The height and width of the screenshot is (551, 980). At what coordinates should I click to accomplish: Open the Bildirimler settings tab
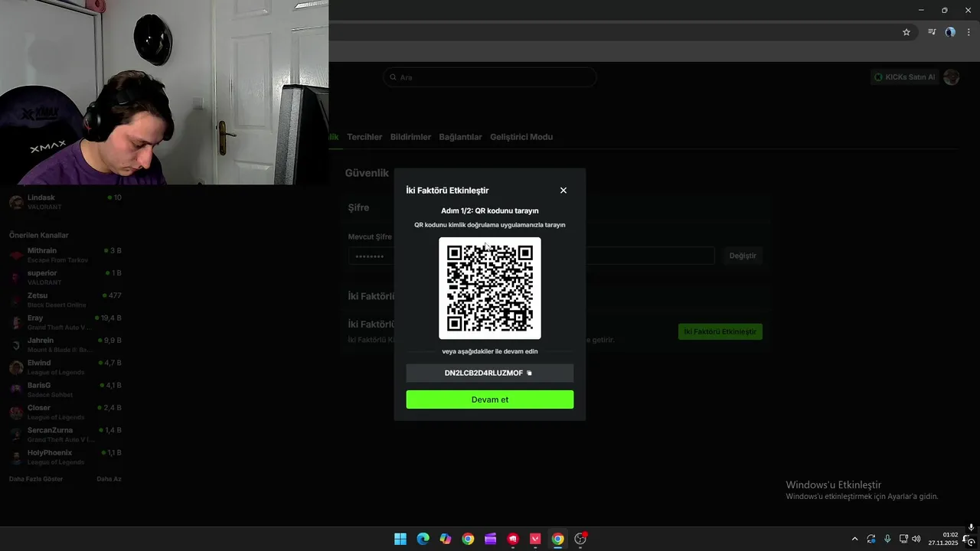(410, 137)
